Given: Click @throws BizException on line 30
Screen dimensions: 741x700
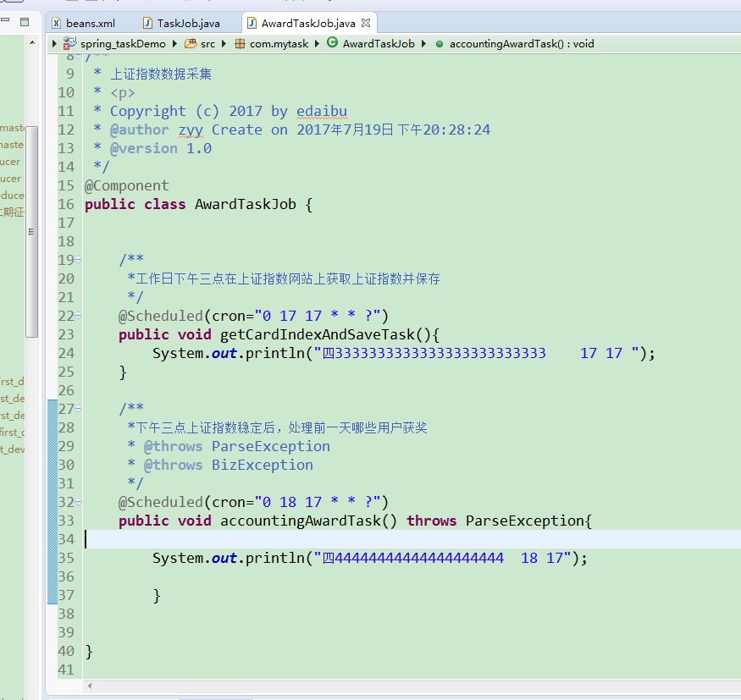Looking at the screenshot, I should 229,465.
